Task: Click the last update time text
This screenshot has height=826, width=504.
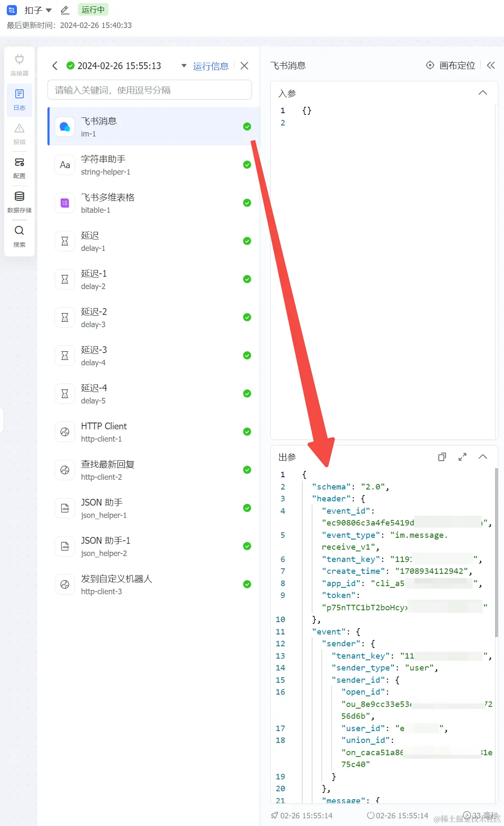Action: (69, 25)
